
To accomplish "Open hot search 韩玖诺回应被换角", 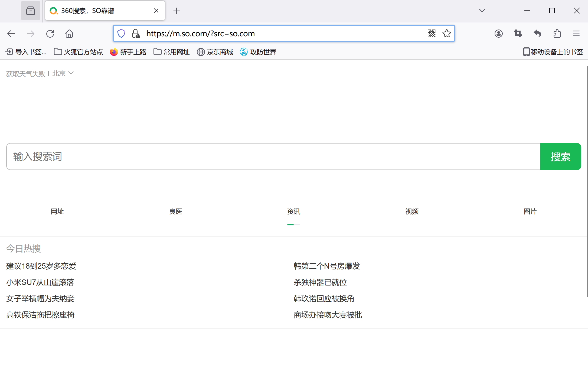I will (324, 298).
